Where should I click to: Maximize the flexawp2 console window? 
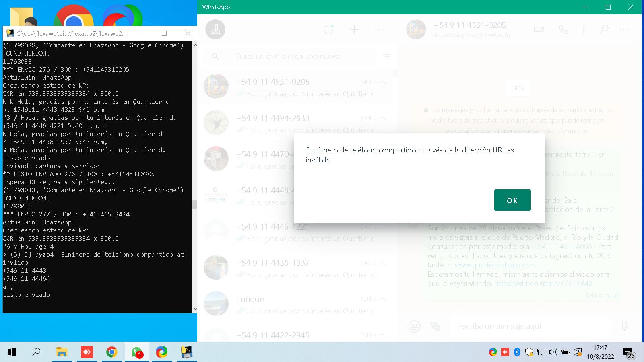pyautogui.click(x=164, y=33)
